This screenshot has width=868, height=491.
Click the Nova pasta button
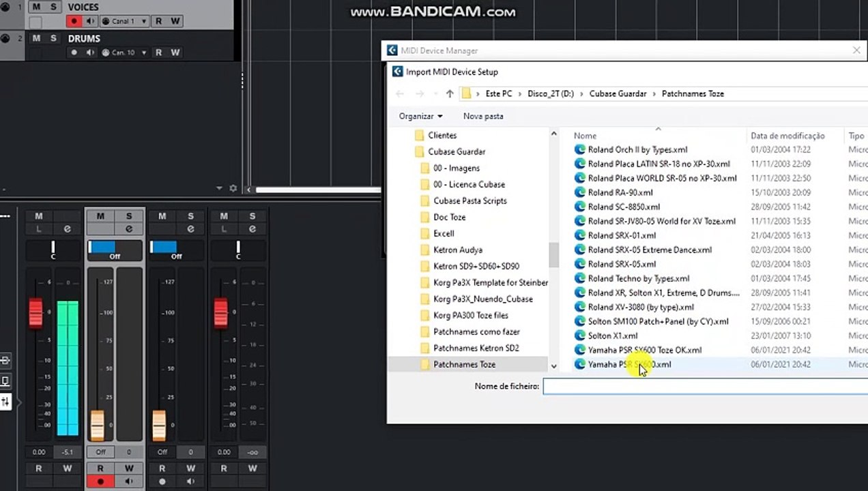click(x=483, y=116)
